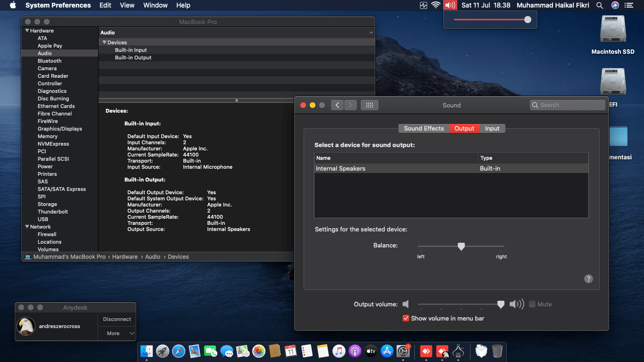Click the date and time in menu bar
This screenshot has height=362, width=644.
486,5
